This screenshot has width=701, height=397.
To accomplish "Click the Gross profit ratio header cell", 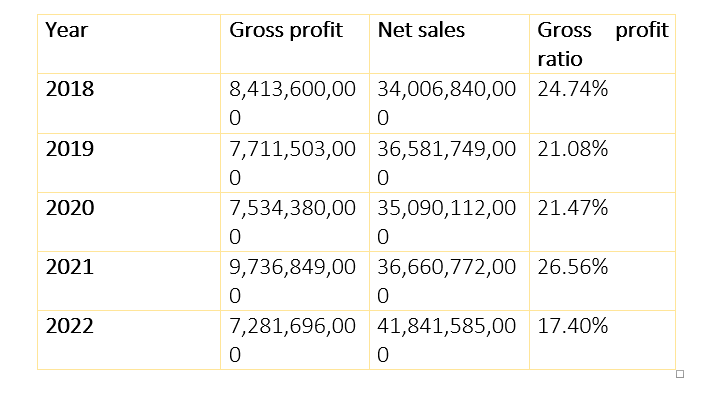I will (x=603, y=44).
